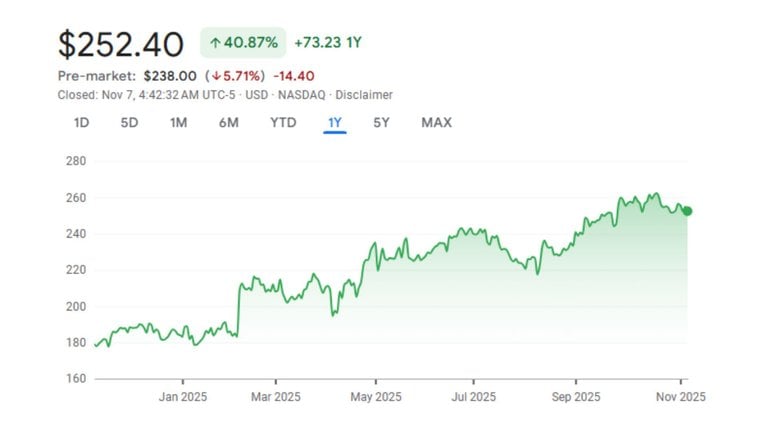Choose the 1M chart range
The width and height of the screenshot is (768, 432).
pyautogui.click(x=178, y=123)
